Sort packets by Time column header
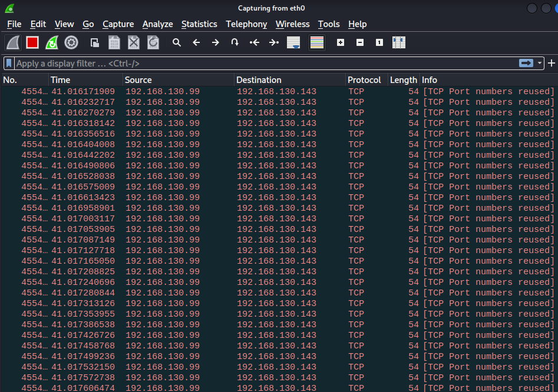558x392 pixels. (x=61, y=80)
